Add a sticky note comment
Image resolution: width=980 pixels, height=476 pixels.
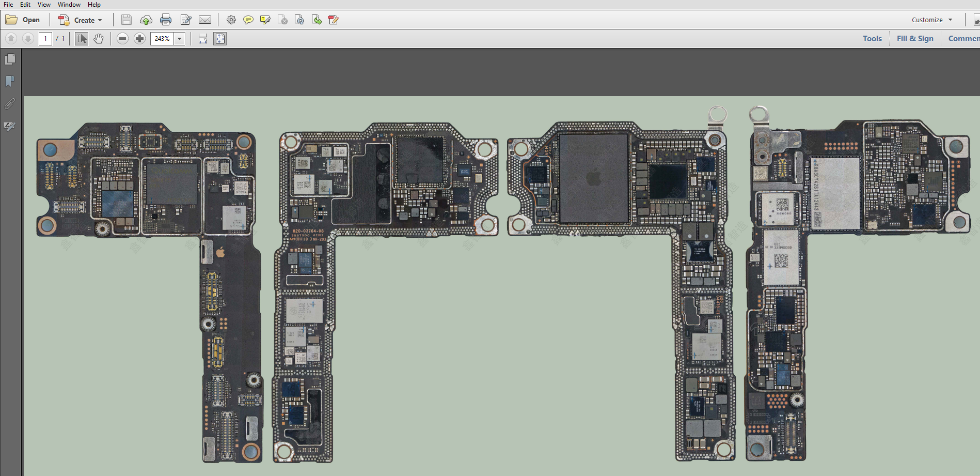(x=248, y=20)
